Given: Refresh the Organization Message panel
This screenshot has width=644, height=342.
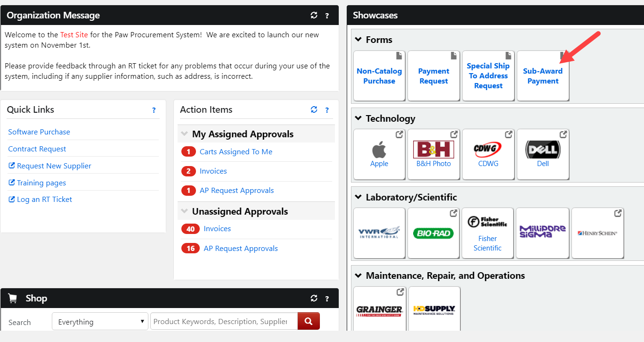Looking at the screenshot, I should click(314, 15).
